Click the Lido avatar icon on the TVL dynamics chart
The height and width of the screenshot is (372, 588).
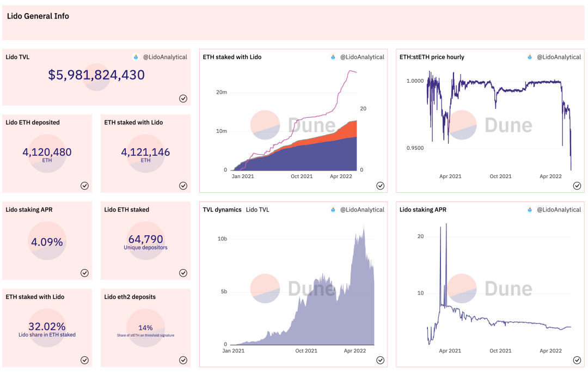[333, 210]
